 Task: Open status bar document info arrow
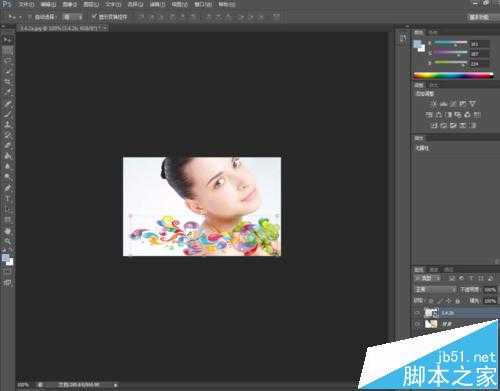click(x=116, y=385)
